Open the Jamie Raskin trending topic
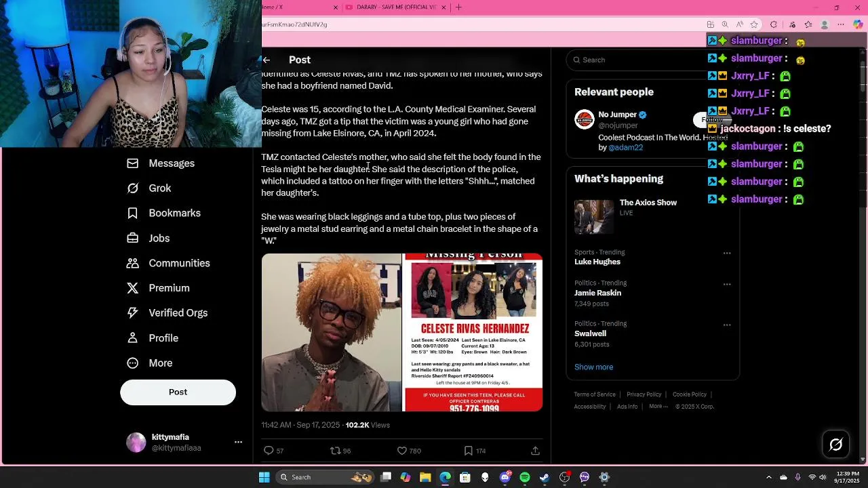Viewport: 868px width, 488px height. [x=597, y=293]
